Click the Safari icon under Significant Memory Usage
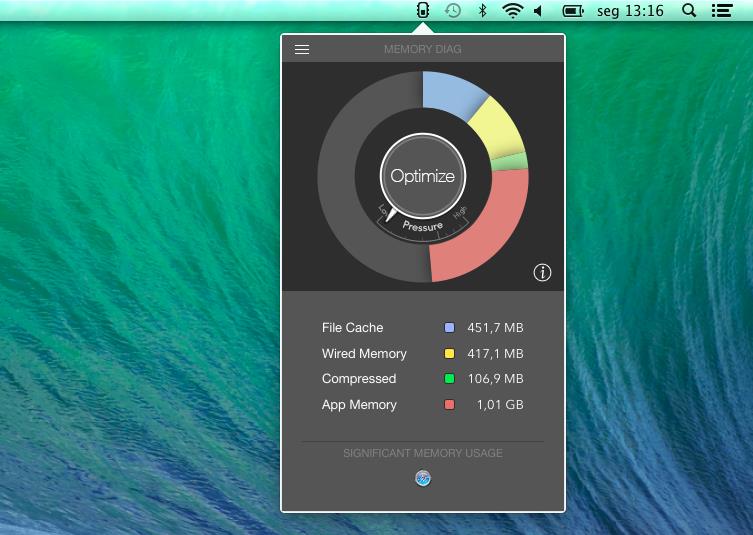The width and height of the screenshot is (753, 535). (x=423, y=479)
